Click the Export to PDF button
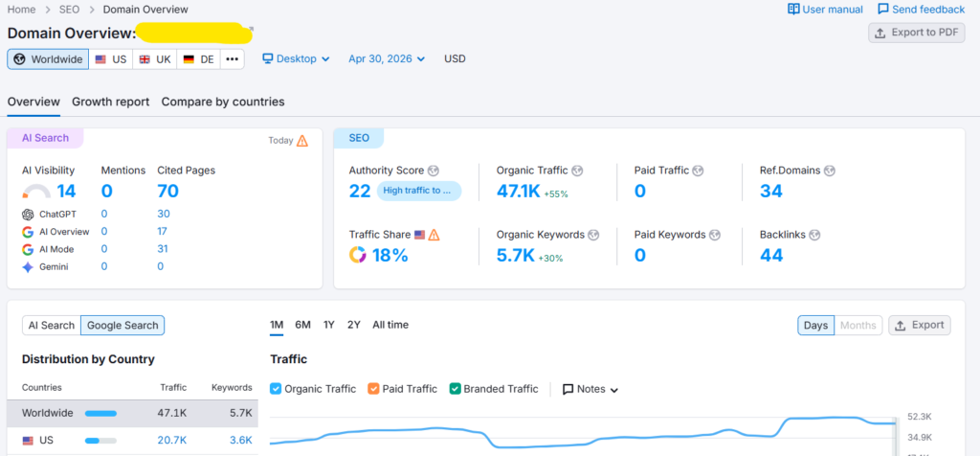 point(916,33)
